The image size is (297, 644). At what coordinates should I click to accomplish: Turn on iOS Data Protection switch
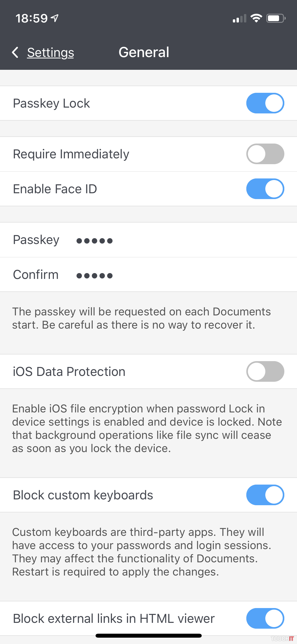click(265, 371)
